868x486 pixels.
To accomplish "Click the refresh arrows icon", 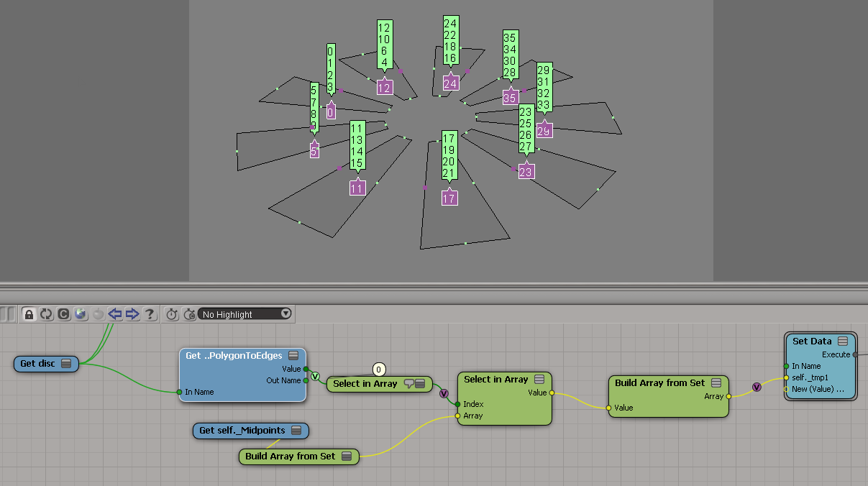I will pos(47,314).
